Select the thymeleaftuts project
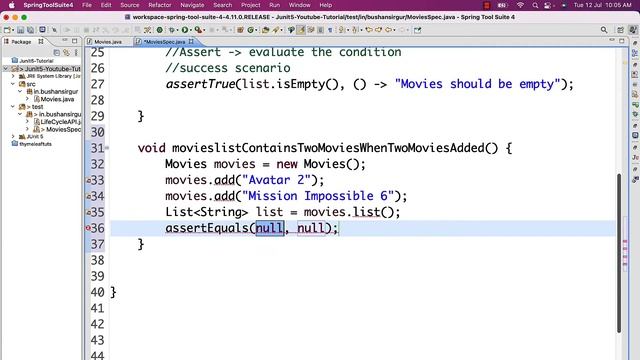 (35, 144)
